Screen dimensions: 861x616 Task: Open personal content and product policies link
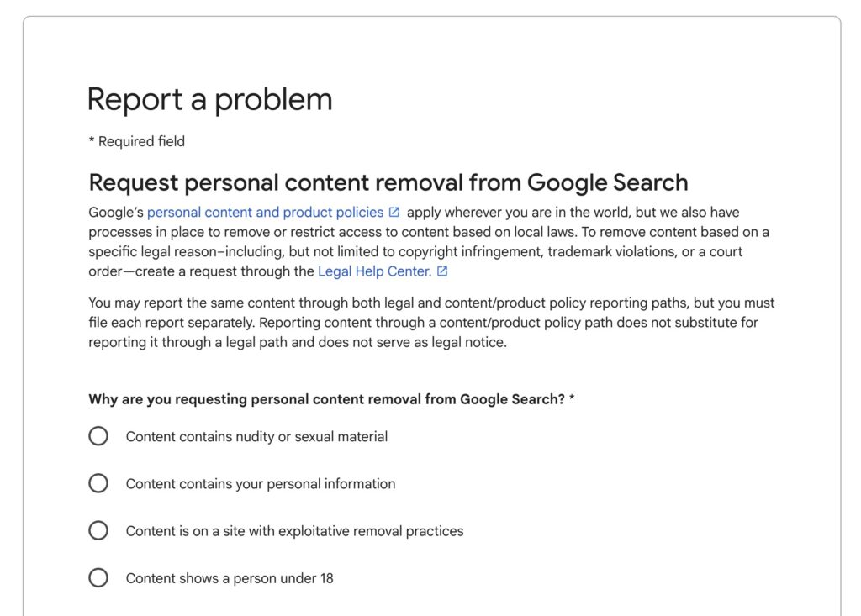click(x=265, y=213)
